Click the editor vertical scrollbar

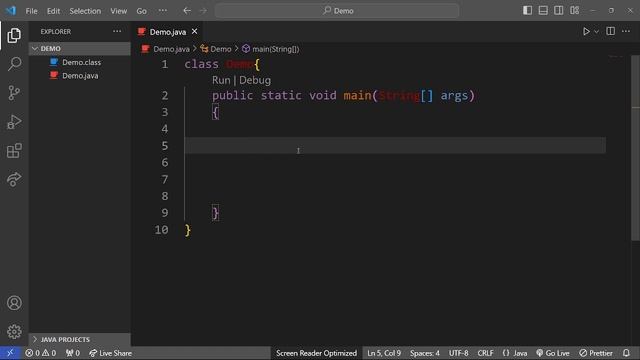(636, 148)
